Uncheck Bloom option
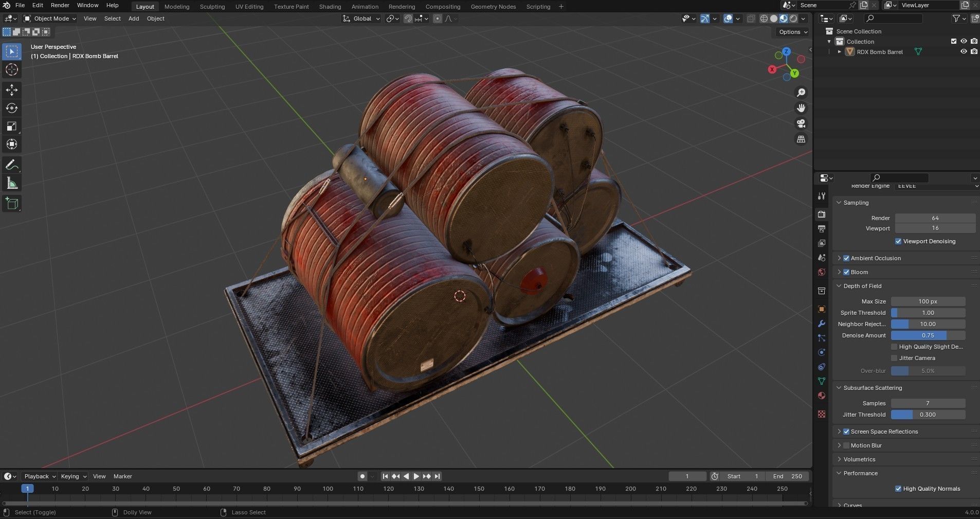This screenshot has height=519, width=980. click(846, 272)
